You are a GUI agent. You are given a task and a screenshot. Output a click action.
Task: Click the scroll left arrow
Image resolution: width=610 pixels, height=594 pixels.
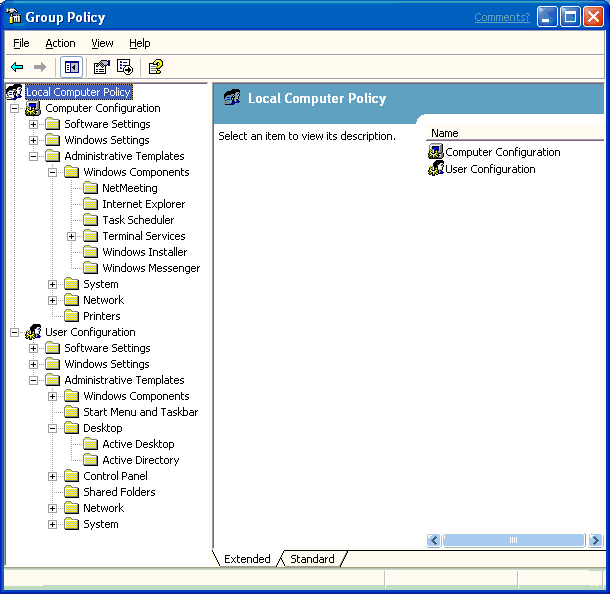[434, 540]
